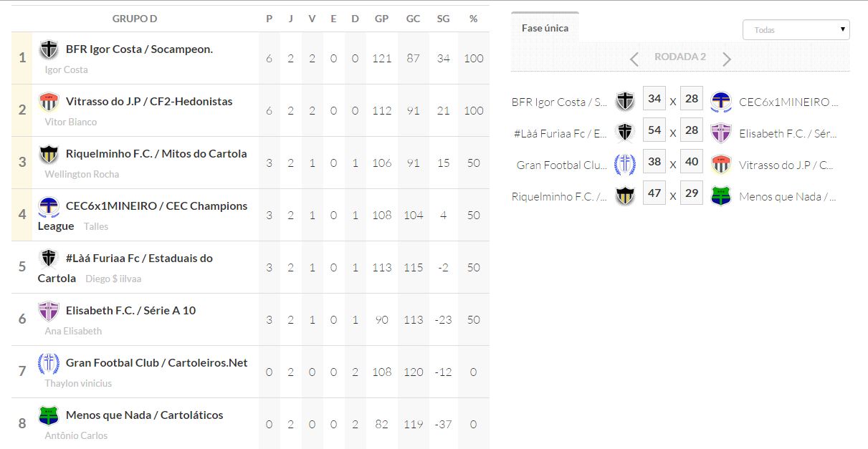This screenshot has height=449, width=868.
Task: Open BFR Igor Costa / Socampeon. team link
Action: click(x=139, y=49)
